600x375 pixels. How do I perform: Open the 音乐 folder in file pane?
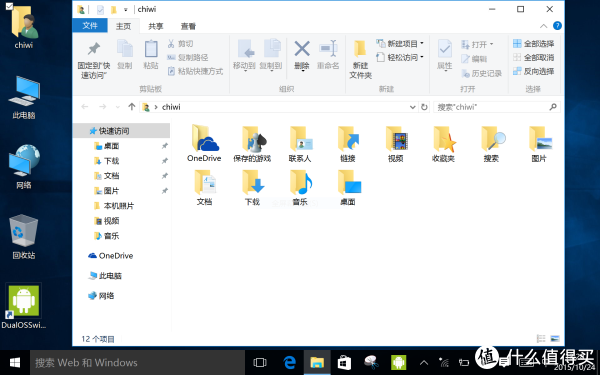tap(300, 187)
